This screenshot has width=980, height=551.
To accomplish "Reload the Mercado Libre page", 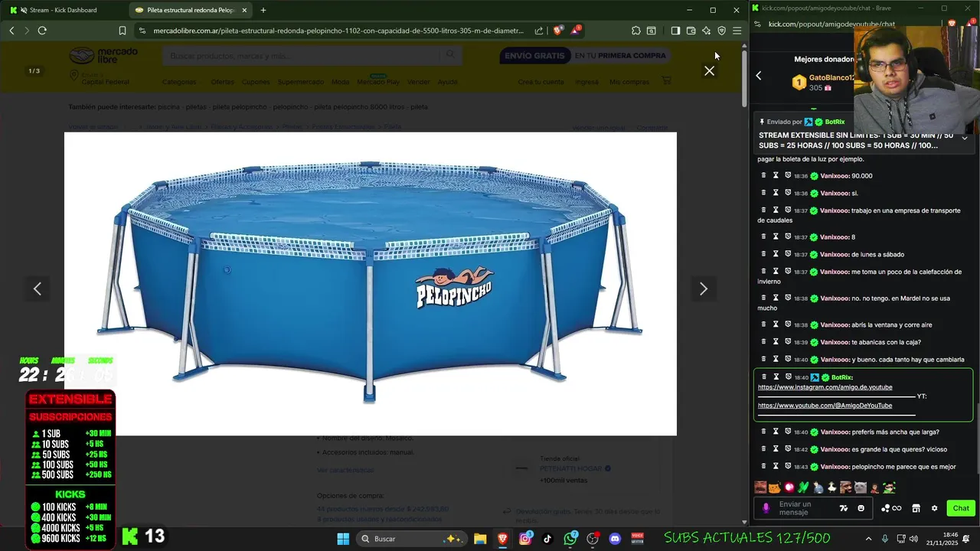I will (x=42, y=31).
